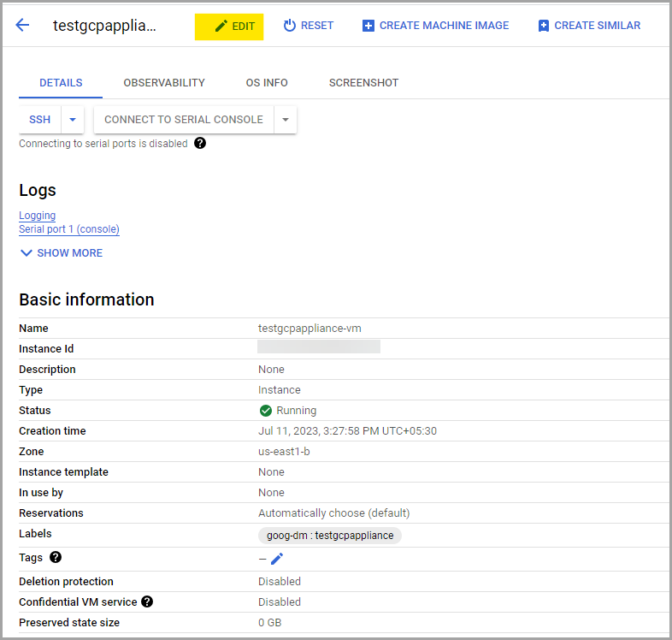This screenshot has width=672, height=640.
Task: Click the testgcpappliance-vm name value
Action: click(x=309, y=329)
